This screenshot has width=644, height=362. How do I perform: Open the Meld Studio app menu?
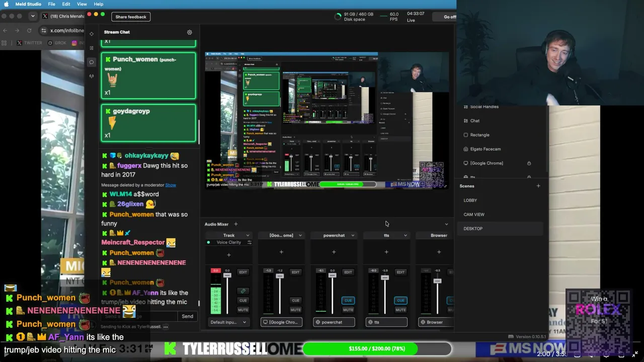(28, 4)
